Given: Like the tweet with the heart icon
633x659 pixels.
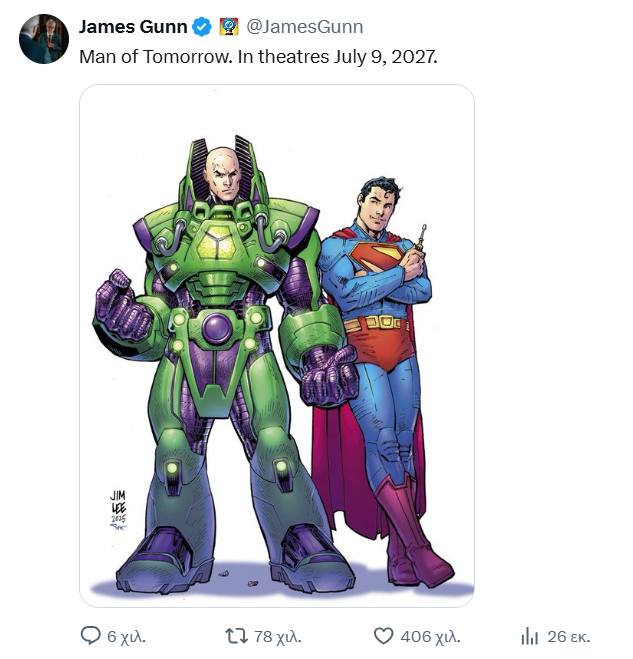Looking at the screenshot, I should 383,636.
